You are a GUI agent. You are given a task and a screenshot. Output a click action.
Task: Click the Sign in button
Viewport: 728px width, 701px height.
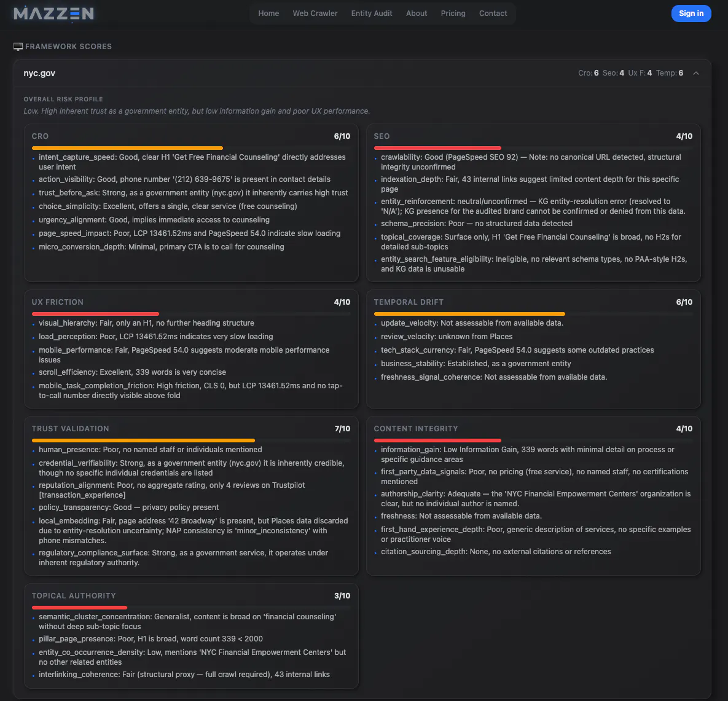click(691, 14)
